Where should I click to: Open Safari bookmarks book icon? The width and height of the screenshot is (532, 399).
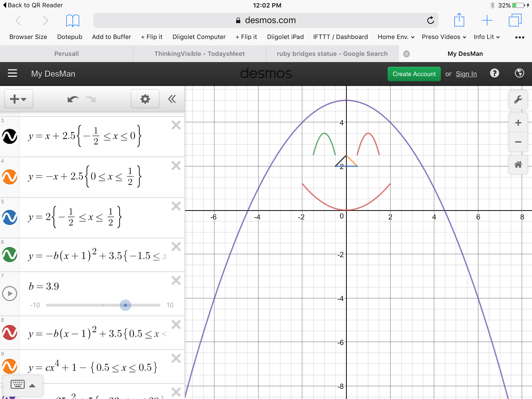(x=72, y=21)
